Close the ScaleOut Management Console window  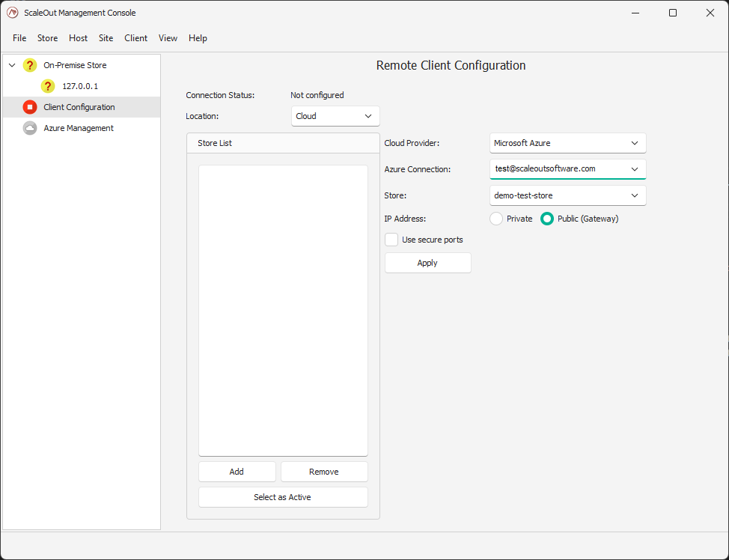(x=710, y=13)
